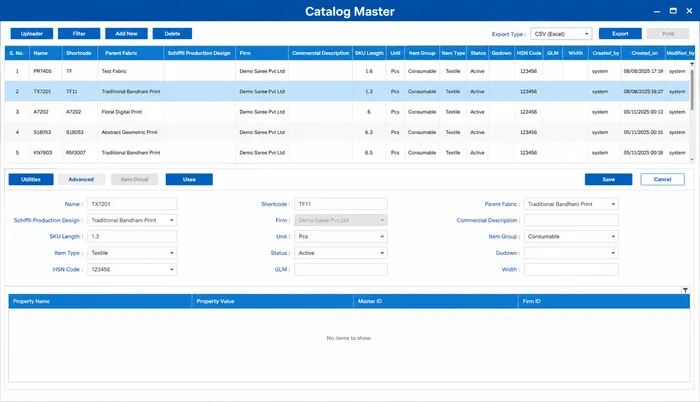Click the Master ID column header
This screenshot has height=402, width=700.
[x=436, y=301]
